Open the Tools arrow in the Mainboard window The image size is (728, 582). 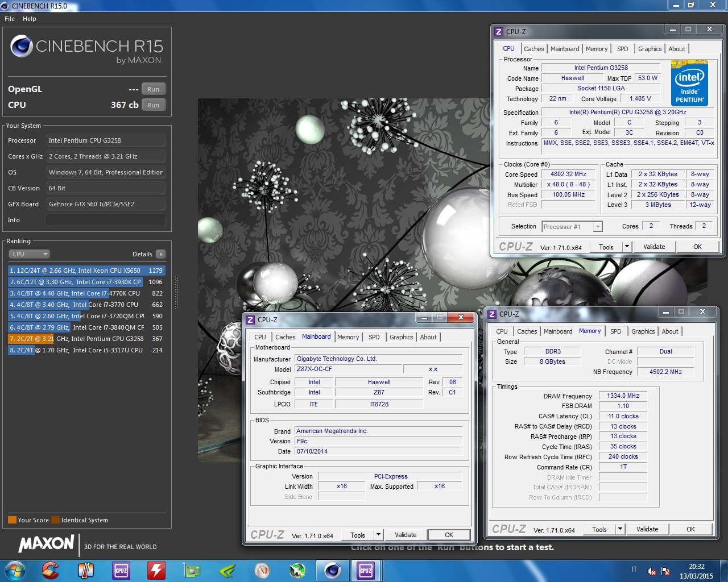[378, 535]
